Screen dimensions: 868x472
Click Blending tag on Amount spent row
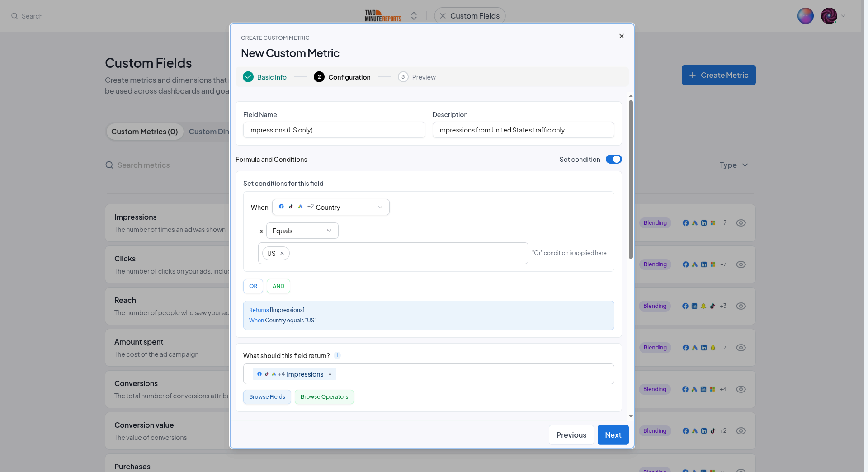(655, 348)
